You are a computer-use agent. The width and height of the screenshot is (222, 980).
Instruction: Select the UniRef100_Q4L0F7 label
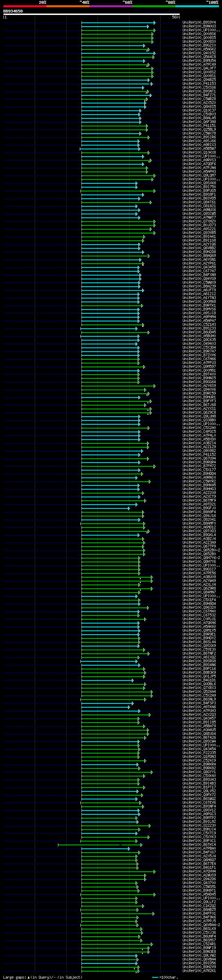coord(199,68)
